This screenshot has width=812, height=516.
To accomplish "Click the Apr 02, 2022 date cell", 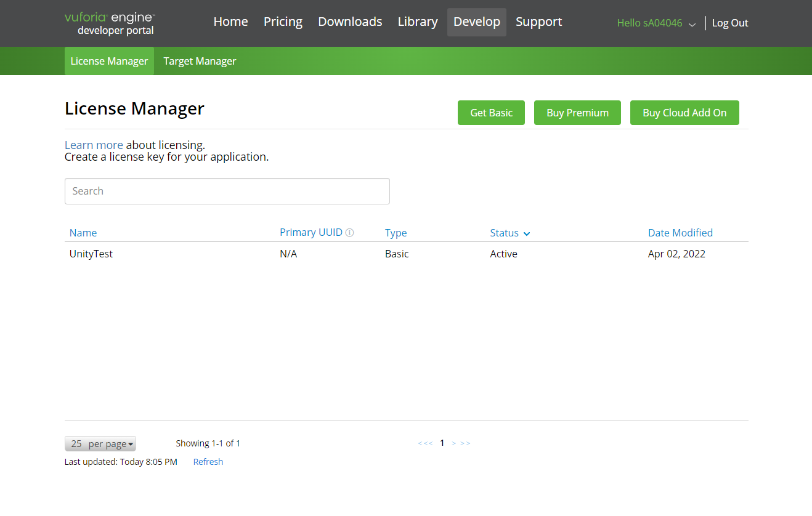I will pos(676,254).
